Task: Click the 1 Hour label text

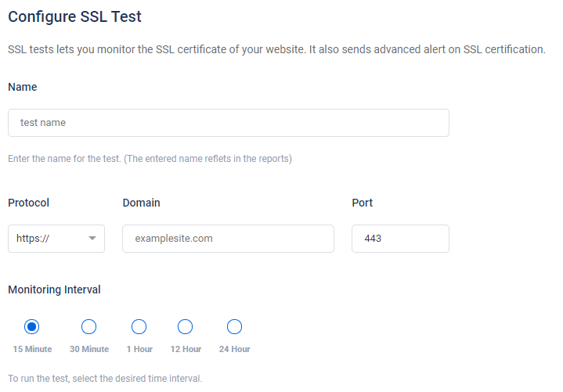Action: pyautogui.click(x=139, y=349)
